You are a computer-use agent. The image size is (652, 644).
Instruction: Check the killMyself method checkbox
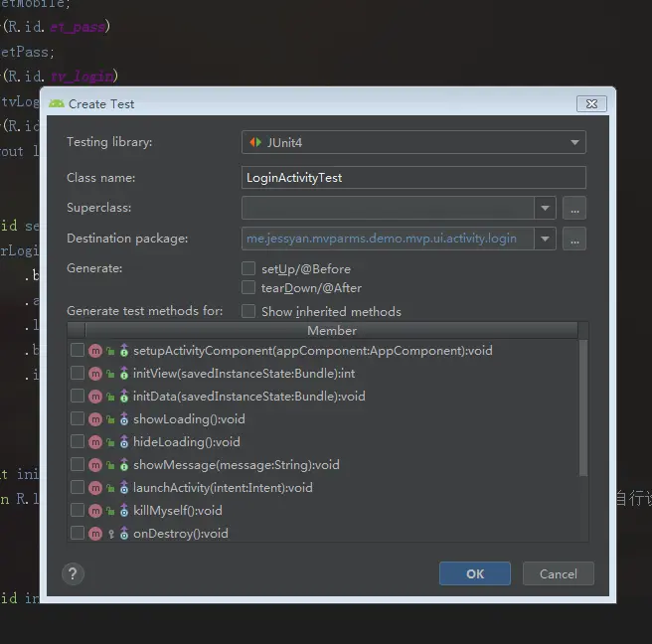tap(78, 511)
